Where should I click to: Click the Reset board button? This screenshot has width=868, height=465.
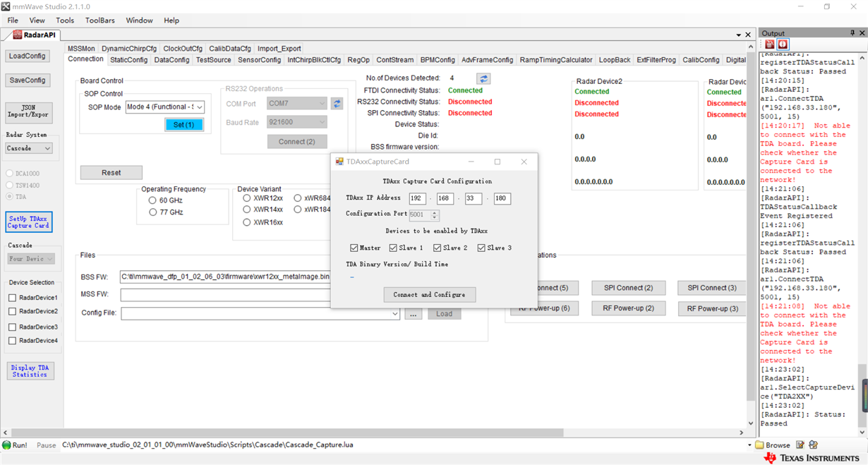(x=111, y=173)
